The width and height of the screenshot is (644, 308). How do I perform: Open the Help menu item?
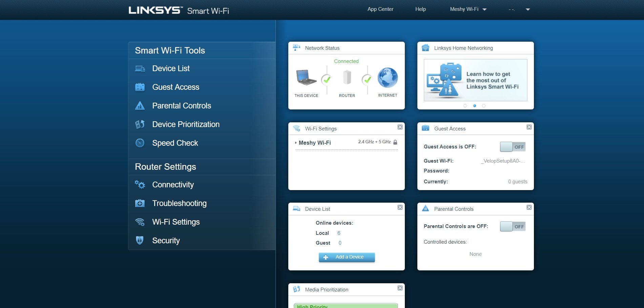[x=420, y=9]
